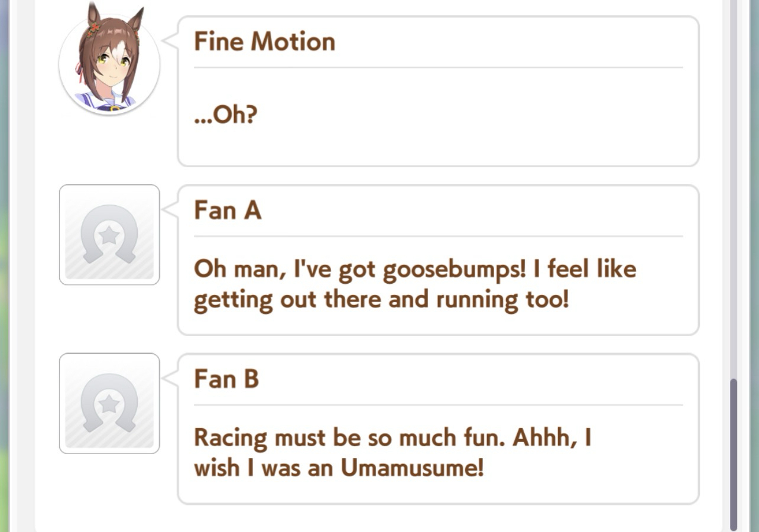This screenshot has width=759, height=532.
Task: Select the Fine Motion speaker name
Action: [x=264, y=41]
